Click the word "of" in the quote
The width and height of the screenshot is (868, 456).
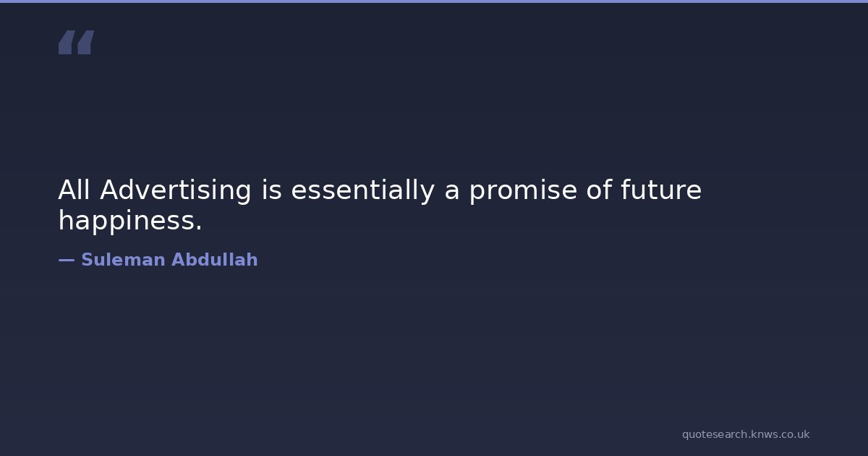click(x=599, y=190)
